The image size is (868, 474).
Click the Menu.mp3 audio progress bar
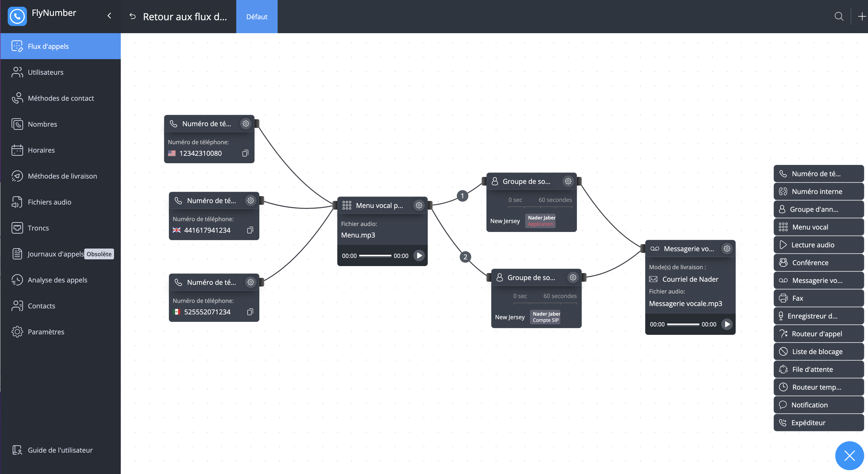(x=375, y=256)
